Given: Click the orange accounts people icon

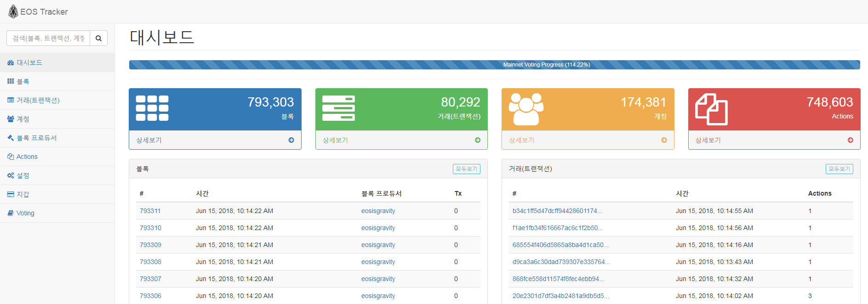Looking at the screenshot, I should [x=526, y=109].
